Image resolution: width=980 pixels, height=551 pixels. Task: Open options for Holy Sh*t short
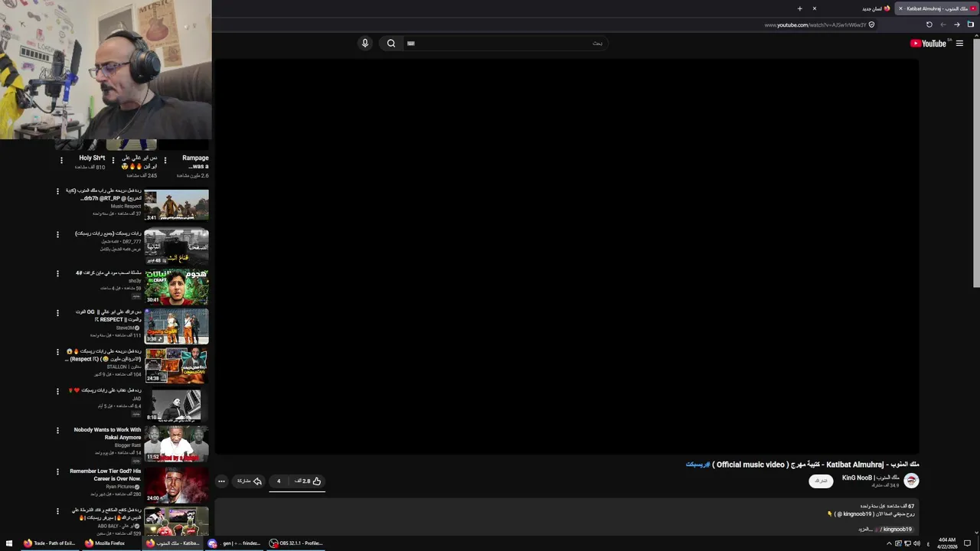coord(62,161)
